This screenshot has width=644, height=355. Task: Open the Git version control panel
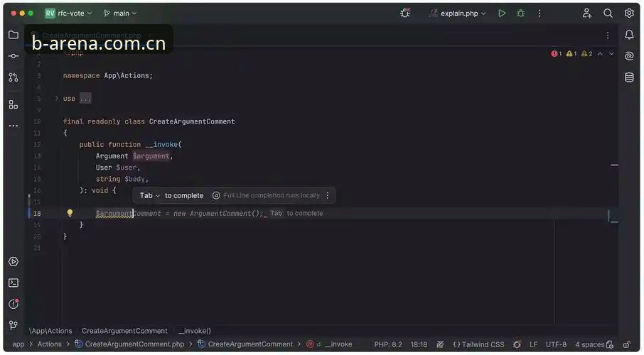pyautogui.click(x=13, y=325)
